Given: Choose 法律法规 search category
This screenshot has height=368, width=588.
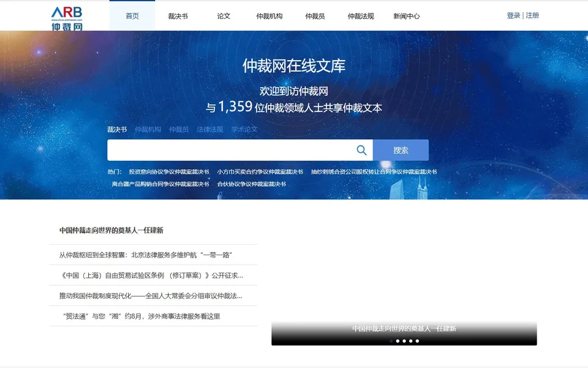Looking at the screenshot, I should click(x=210, y=129).
